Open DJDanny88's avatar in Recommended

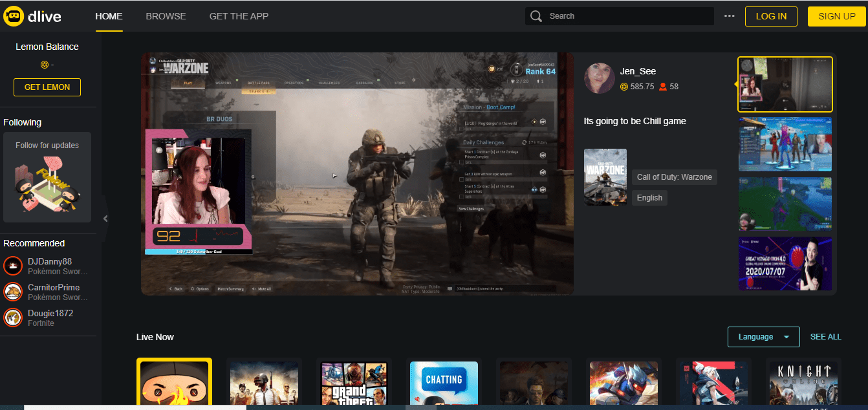point(13,266)
